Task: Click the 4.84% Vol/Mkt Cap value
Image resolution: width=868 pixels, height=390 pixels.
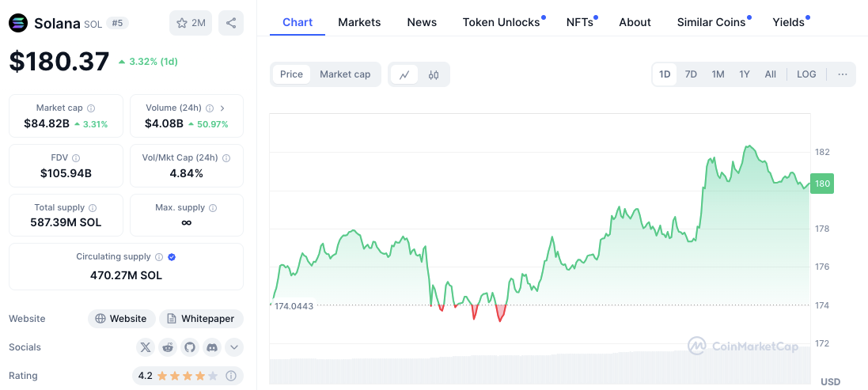Action: (x=187, y=173)
